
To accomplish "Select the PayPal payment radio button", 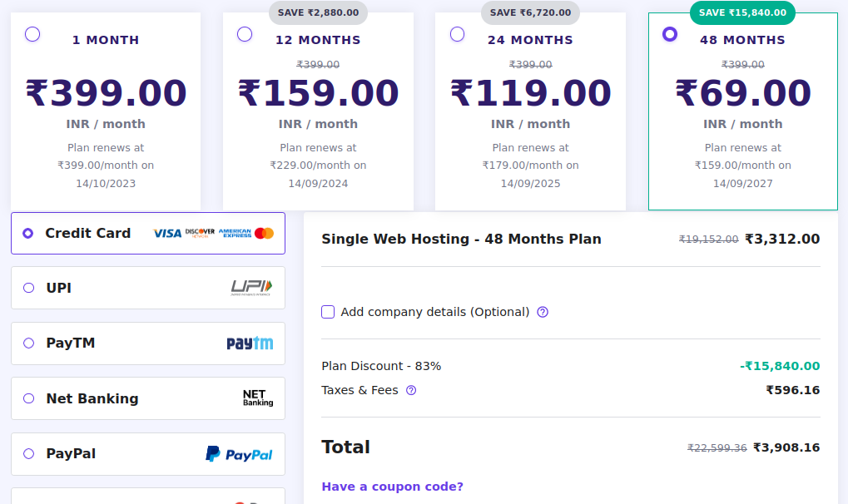I will (29, 453).
